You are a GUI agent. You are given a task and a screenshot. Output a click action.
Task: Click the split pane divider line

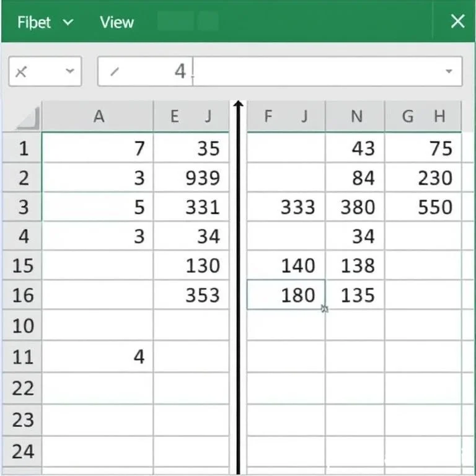238,285
